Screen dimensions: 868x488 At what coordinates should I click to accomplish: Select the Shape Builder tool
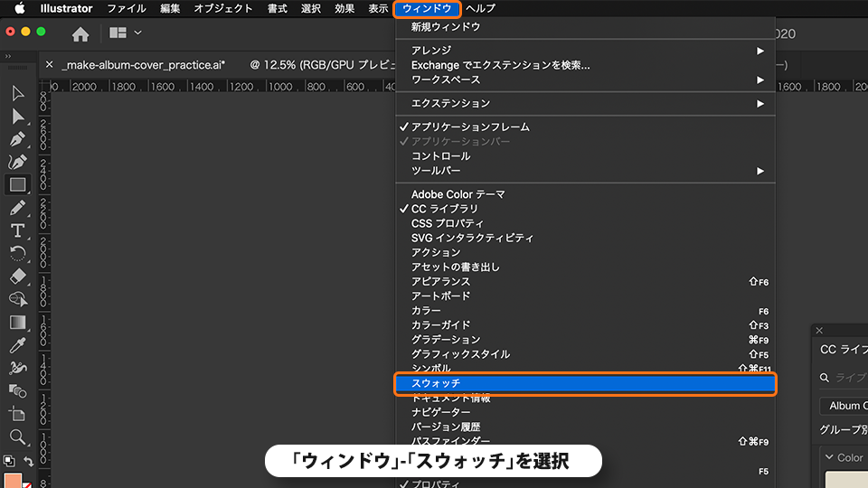point(17,299)
